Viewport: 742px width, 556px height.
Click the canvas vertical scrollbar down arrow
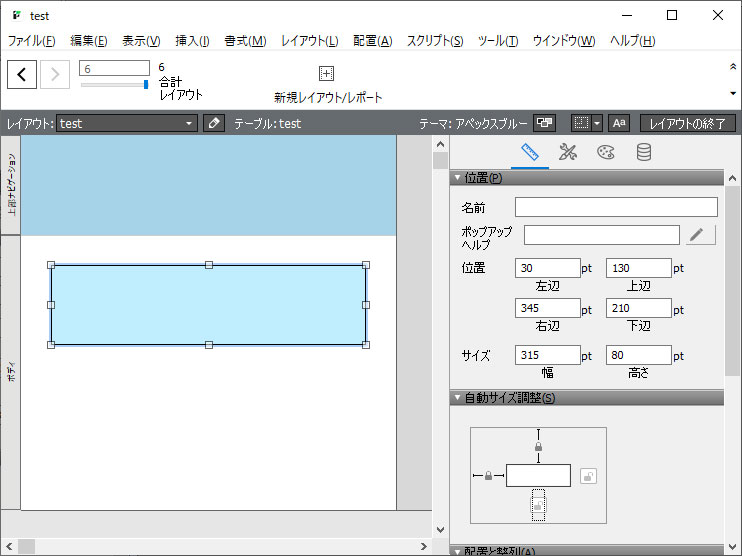[441, 530]
